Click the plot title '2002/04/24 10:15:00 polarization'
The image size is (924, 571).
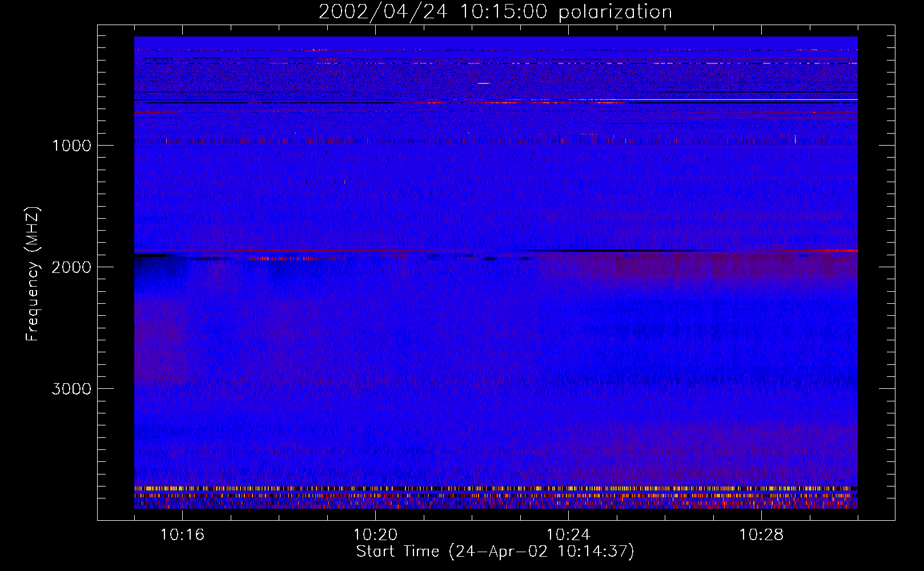click(495, 12)
